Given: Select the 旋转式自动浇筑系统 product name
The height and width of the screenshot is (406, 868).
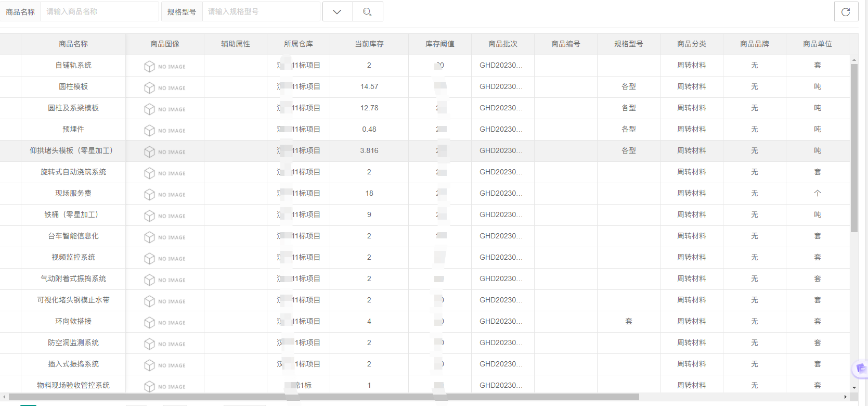Looking at the screenshot, I should (73, 172).
